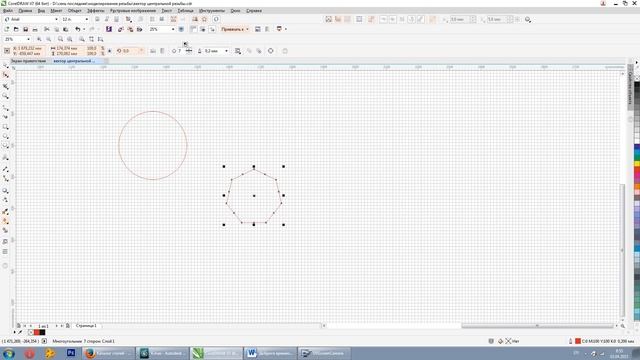Toggle the Lock ratio button
640x360 pixels.
[109, 51]
